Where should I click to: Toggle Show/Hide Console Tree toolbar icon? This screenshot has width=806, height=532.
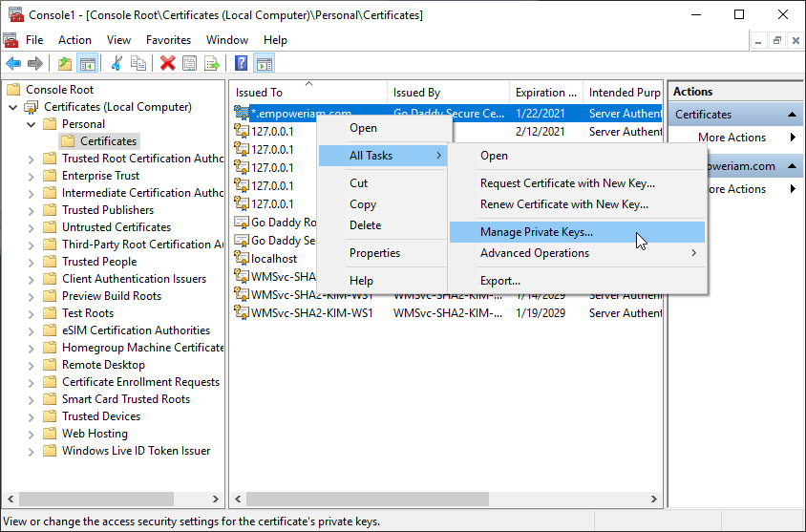88,64
